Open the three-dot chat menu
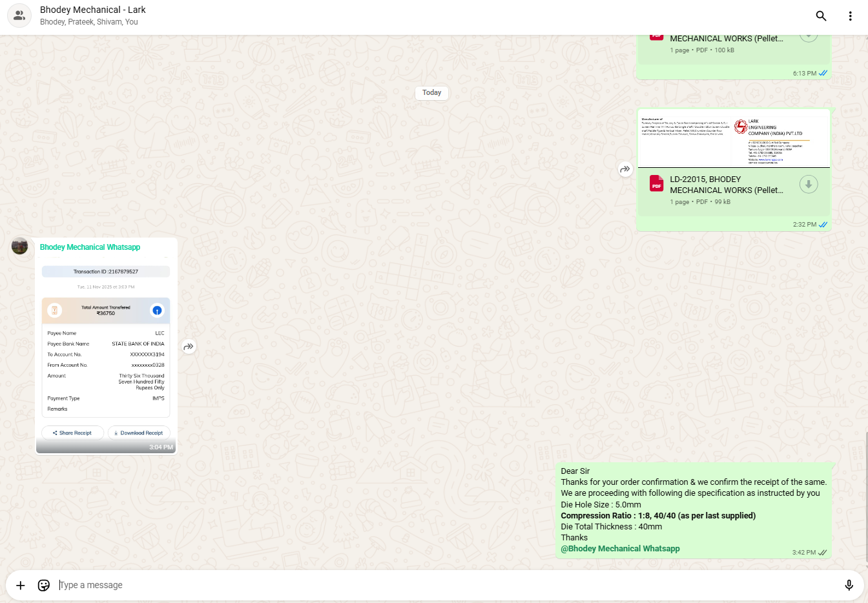Screen dimensions: 868x603 [850, 16]
